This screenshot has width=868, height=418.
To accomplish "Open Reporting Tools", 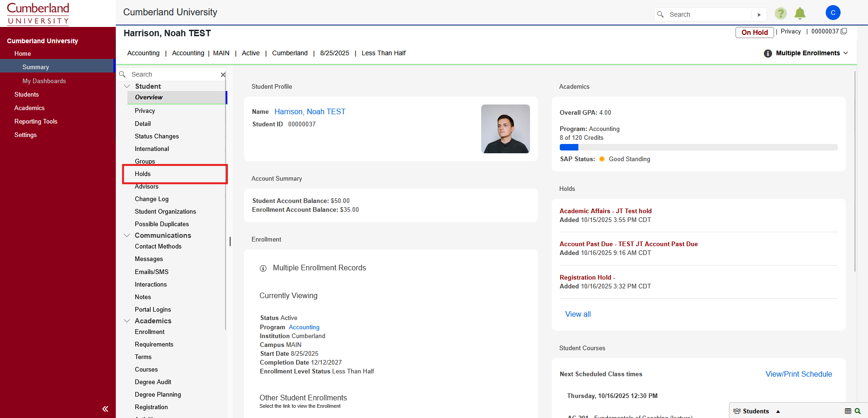I will click(36, 121).
